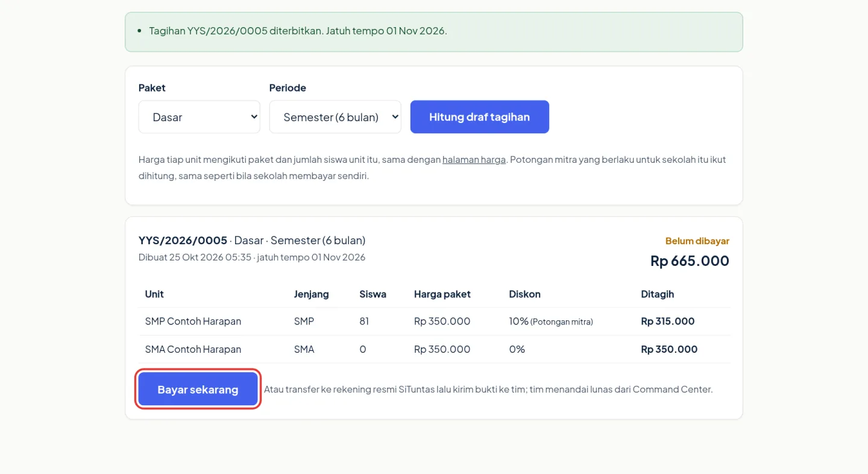Image resolution: width=868 pixels, height=474 pixels.
Task: Click the SMP Contoh Harapan unit cell
Action: click(x=193, y=321)
